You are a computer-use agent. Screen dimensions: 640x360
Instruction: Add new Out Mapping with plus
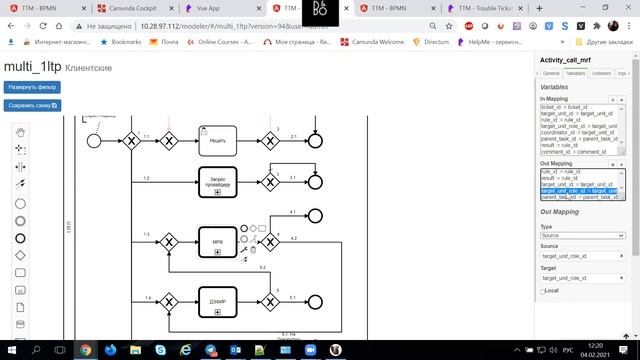621,164
